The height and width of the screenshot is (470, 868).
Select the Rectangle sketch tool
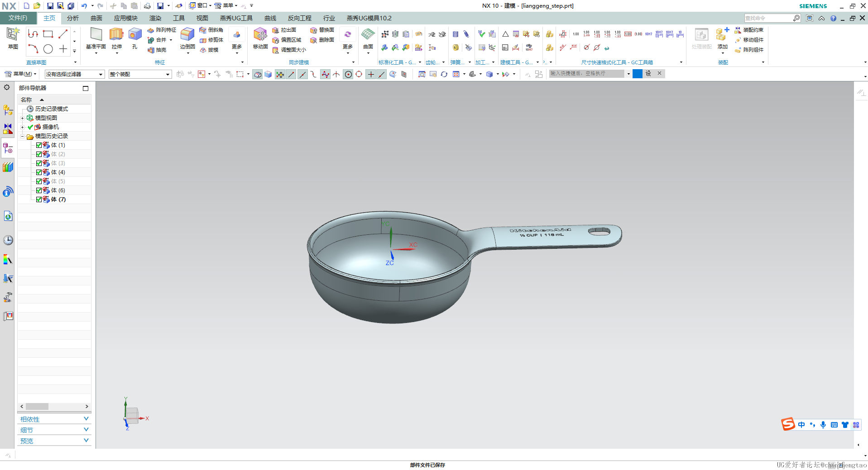point(48,34)
